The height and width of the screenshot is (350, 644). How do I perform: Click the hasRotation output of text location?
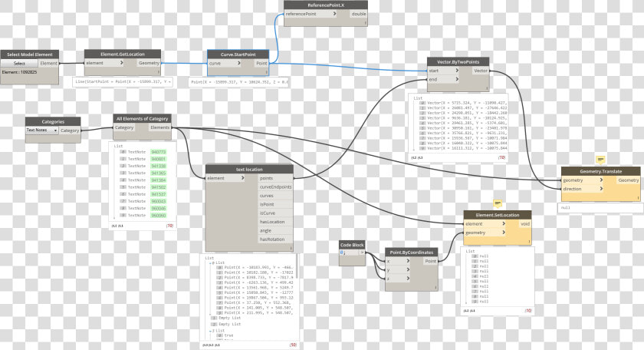[275, 239]
